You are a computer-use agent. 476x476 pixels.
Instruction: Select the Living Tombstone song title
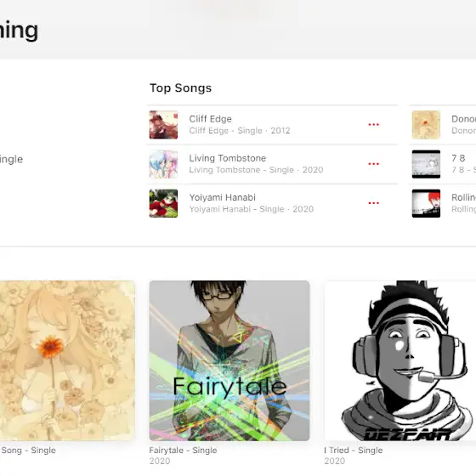tap(228, 158)
